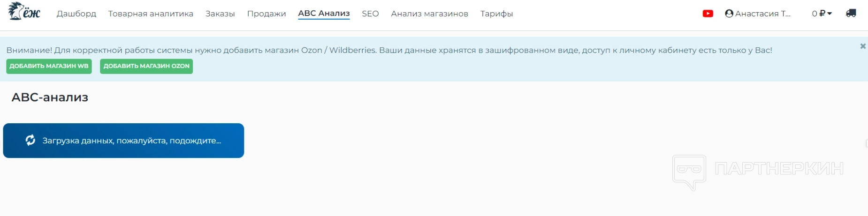Click the user profile avatar icon
868x216 pixels.
(x=729, y=14)
